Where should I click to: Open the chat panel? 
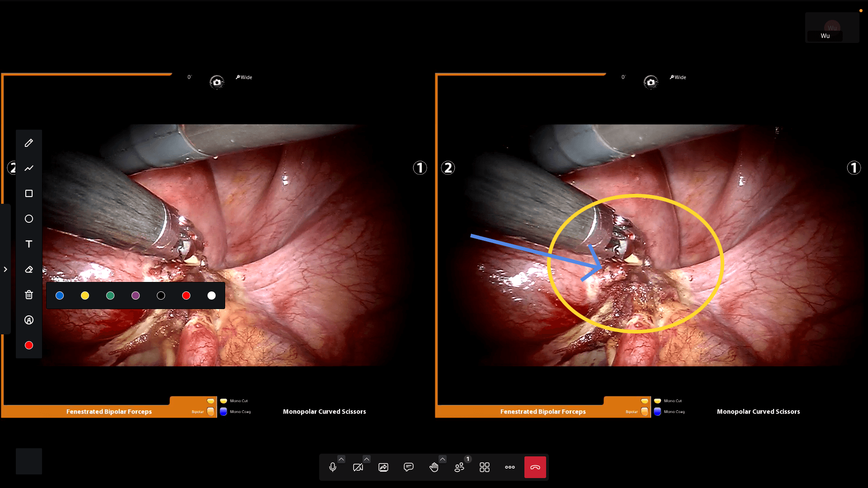click(x=409, y=467)
